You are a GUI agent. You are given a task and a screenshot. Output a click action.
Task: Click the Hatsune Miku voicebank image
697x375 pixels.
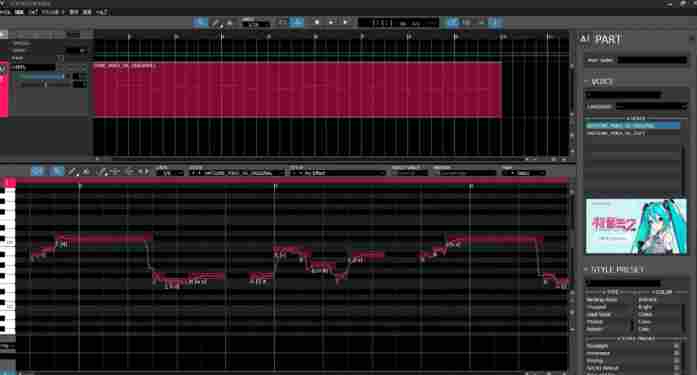pos(636,226)
